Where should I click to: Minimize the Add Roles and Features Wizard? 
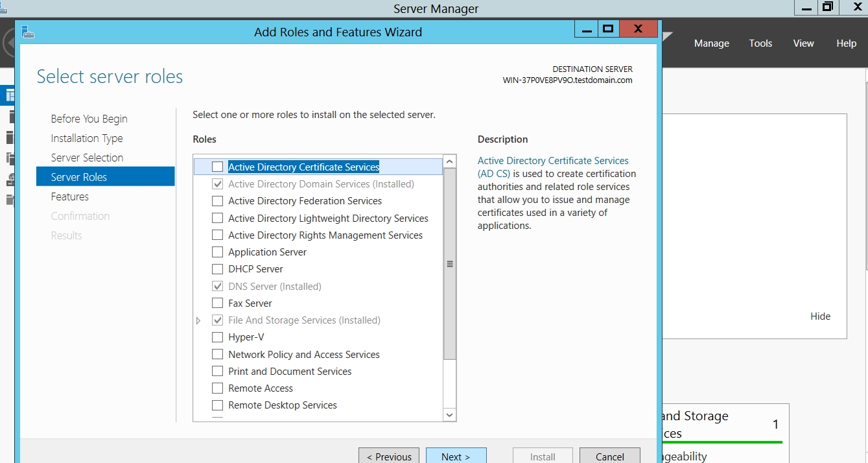(x=586, y=29)
